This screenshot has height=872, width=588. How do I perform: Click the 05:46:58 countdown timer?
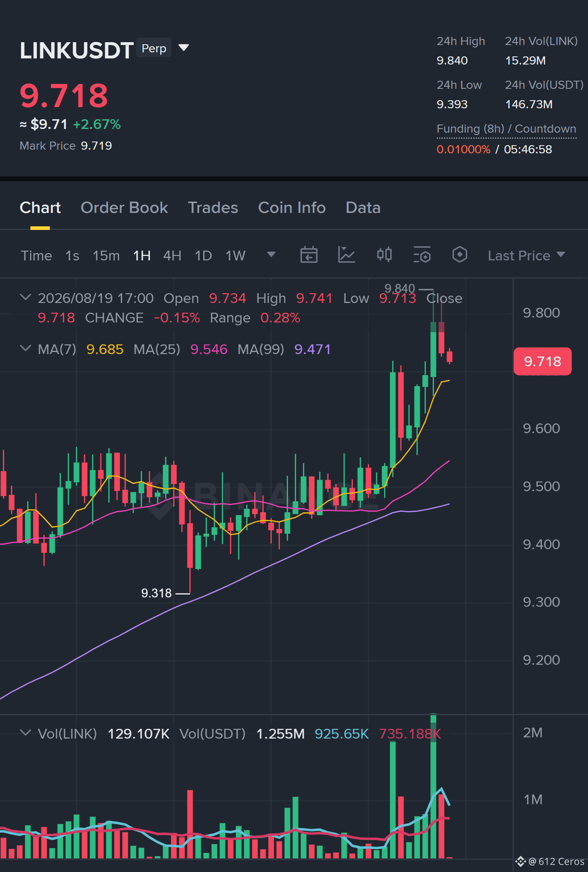[528, 149]
